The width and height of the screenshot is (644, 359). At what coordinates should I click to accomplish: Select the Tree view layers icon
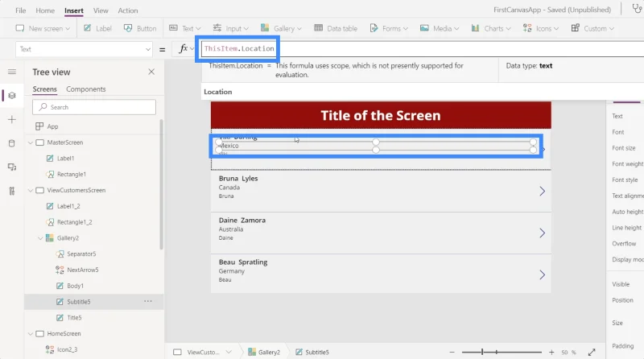pos(12,96)
